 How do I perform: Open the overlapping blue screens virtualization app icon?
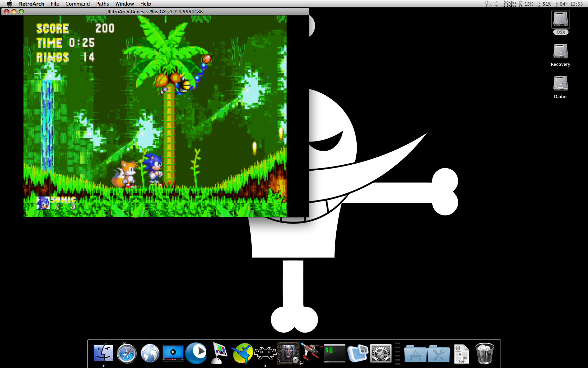pos(358,353)
